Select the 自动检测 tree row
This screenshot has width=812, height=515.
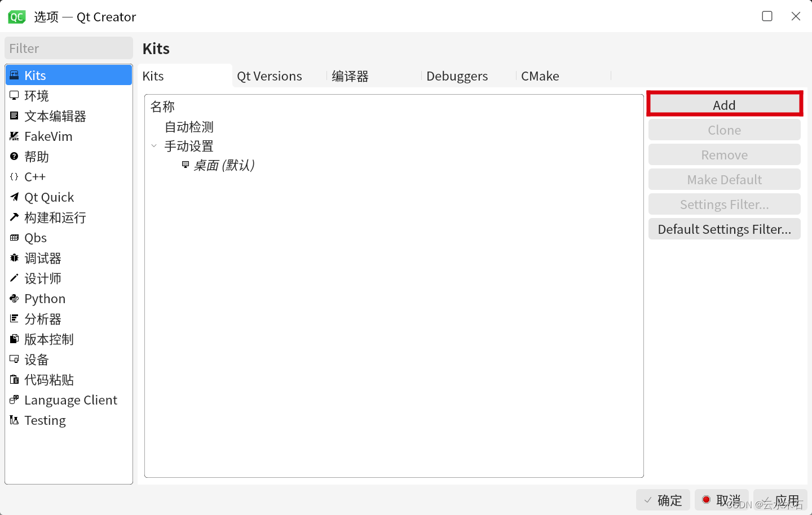pyautogui.click(x=189, y=127)
